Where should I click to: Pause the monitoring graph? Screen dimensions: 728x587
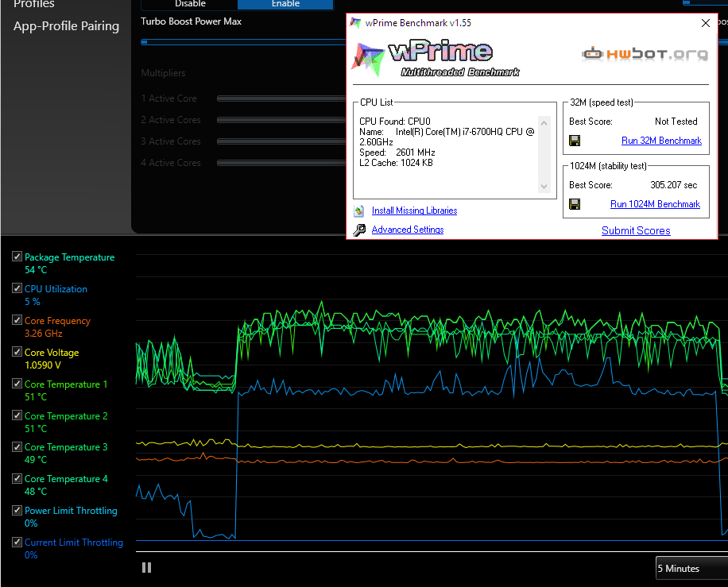[x=147, y=567]
